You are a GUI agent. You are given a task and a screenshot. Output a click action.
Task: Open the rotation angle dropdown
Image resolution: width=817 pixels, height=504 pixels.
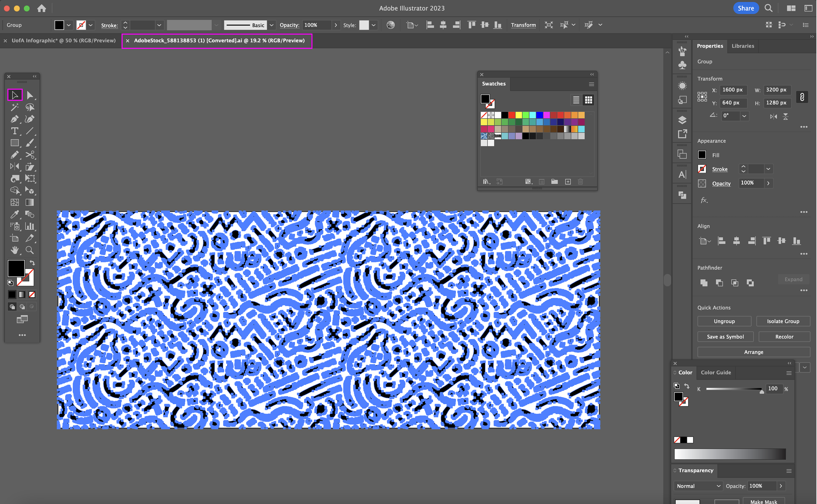pyautogui.click(x=744, y=116)
